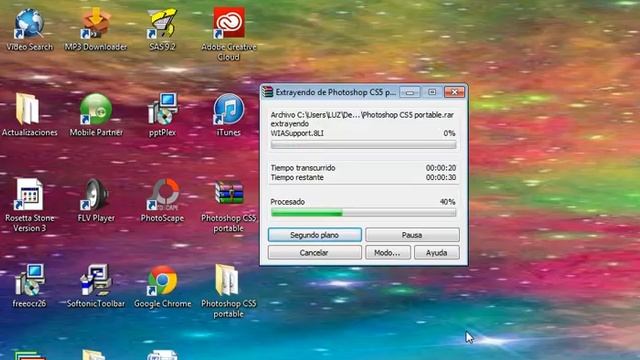Minimize the WinRAR extraction dialog
Screen dimensions: 640x360
410,92
